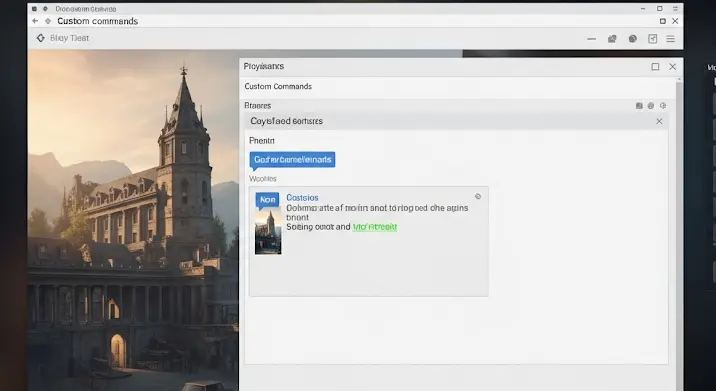Click the square app icon in top title bar
This screenshot has height=391, width=716.
click(34, 9)
